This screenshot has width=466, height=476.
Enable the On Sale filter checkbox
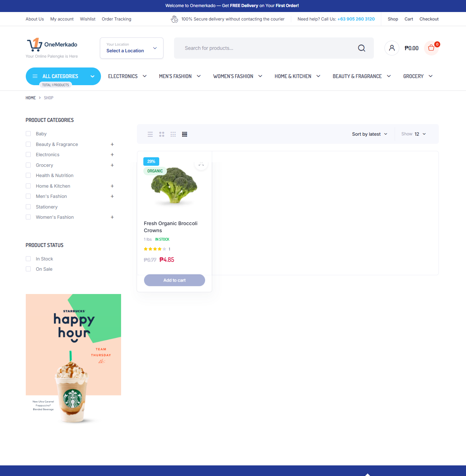click(x=28, y=269)
